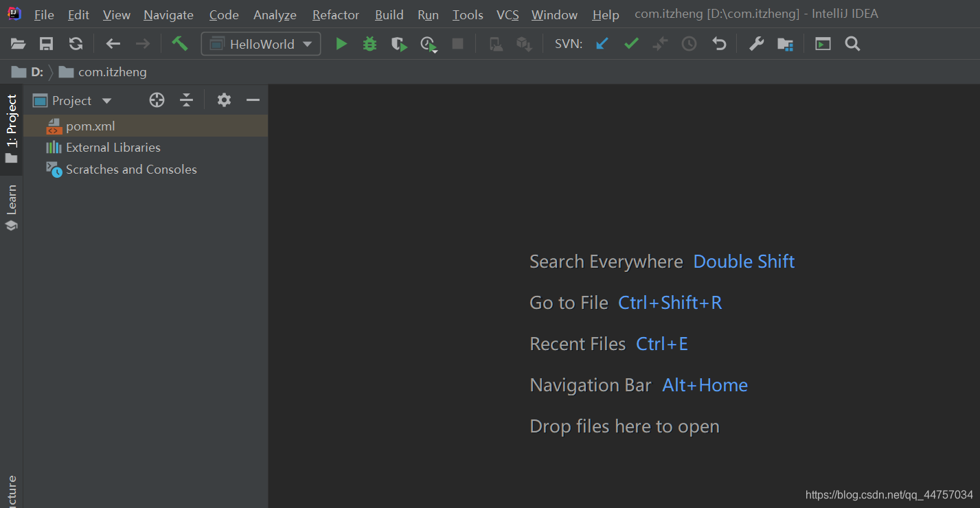
Task: Build project with the hammer icon
Action: 180,44
